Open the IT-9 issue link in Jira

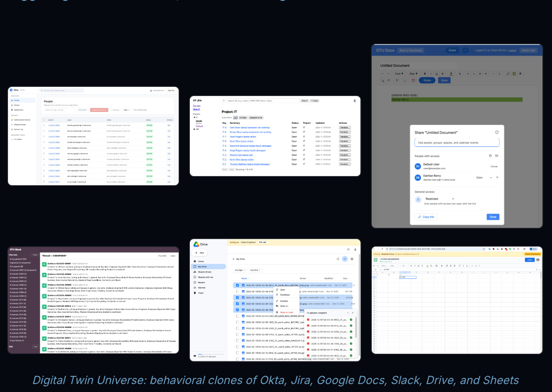point(224,127)
